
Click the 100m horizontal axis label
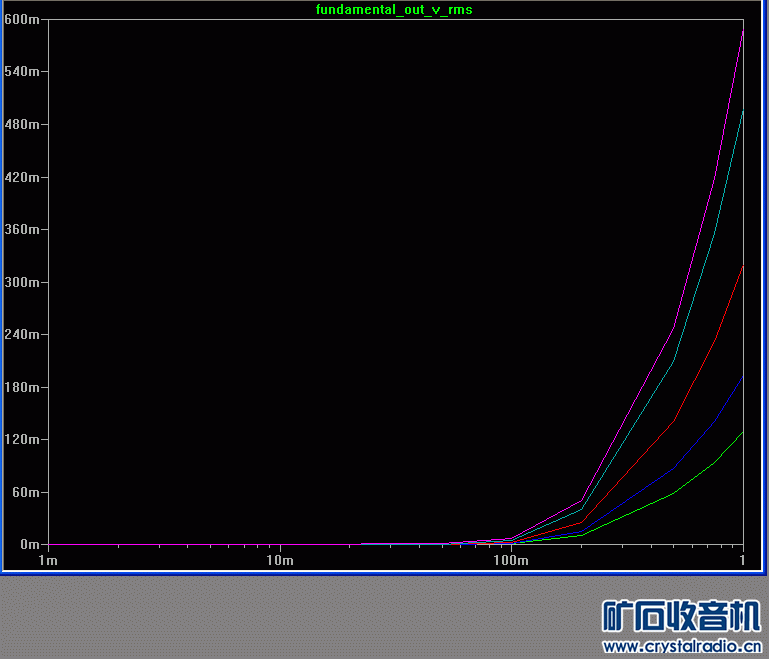[x=511, y=560]
